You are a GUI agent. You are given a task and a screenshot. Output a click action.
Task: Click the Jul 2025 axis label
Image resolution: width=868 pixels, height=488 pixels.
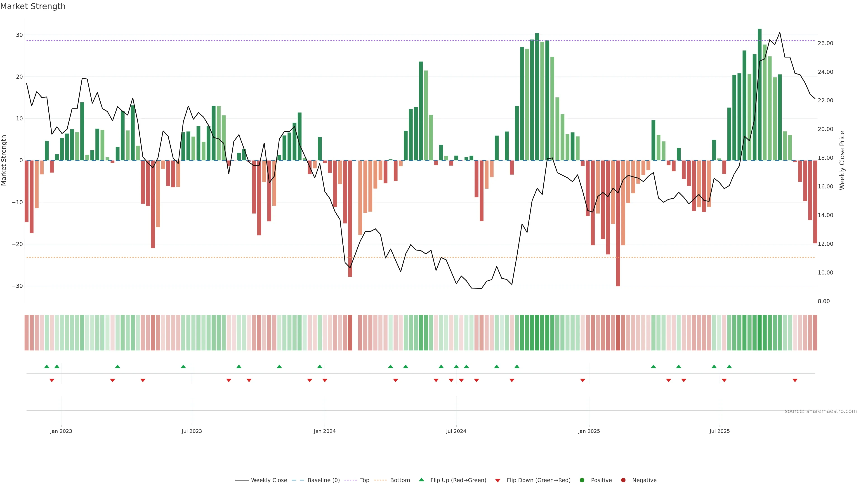(719, 431)
